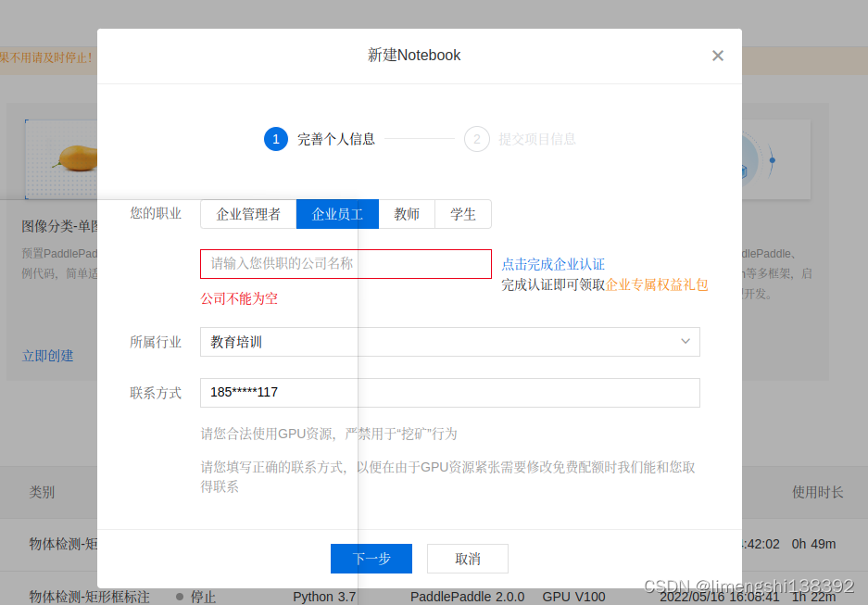
Task: Open 点击完成企业认证 link
Action: point(553,265)
